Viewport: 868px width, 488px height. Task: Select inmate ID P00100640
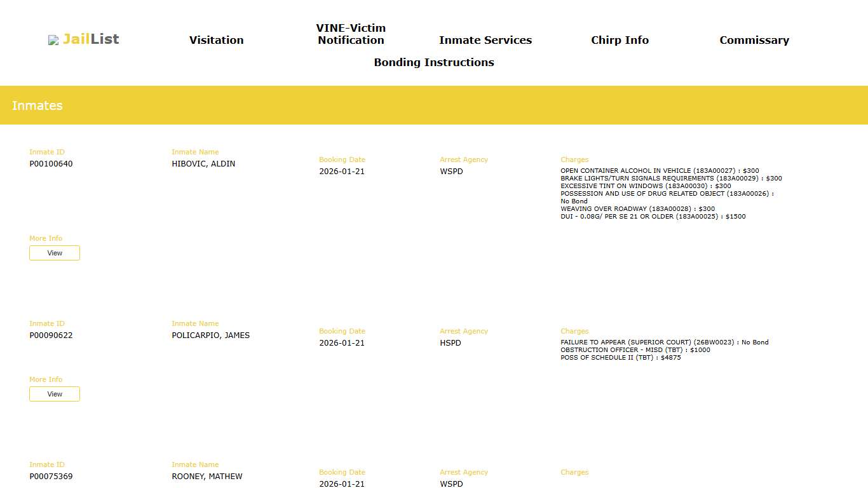(x=51, y=164)
